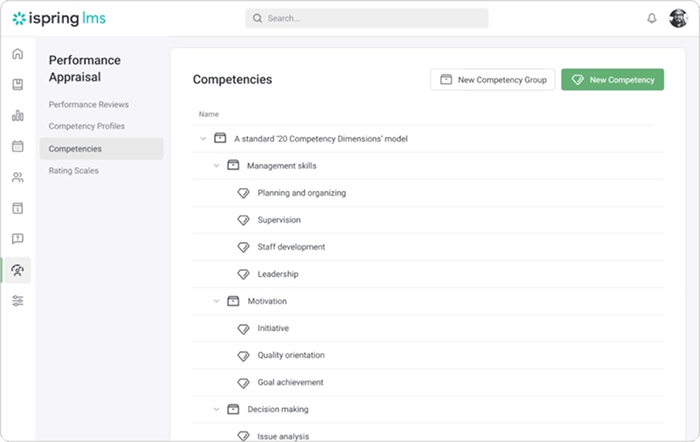Click the Decision making folder icon
Screen dimensions: 700x442
coord(233,409)
